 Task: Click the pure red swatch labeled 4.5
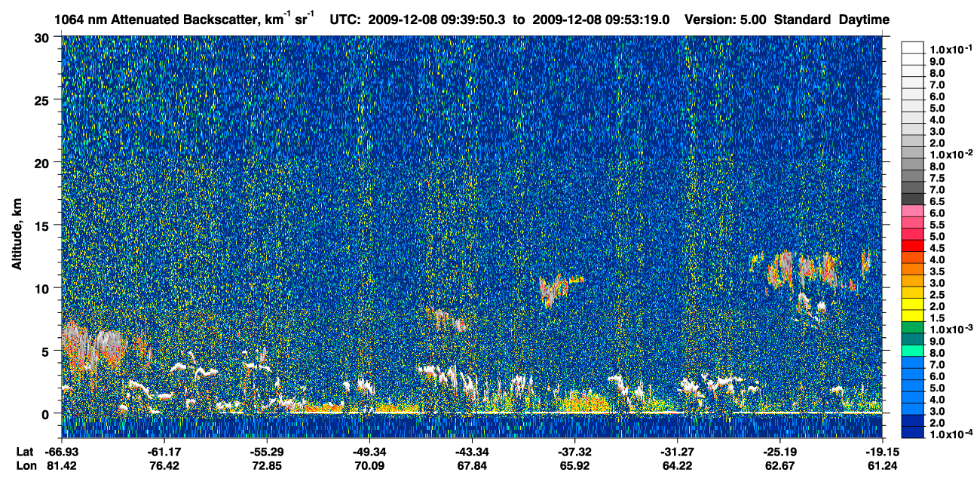coord(912,247)
